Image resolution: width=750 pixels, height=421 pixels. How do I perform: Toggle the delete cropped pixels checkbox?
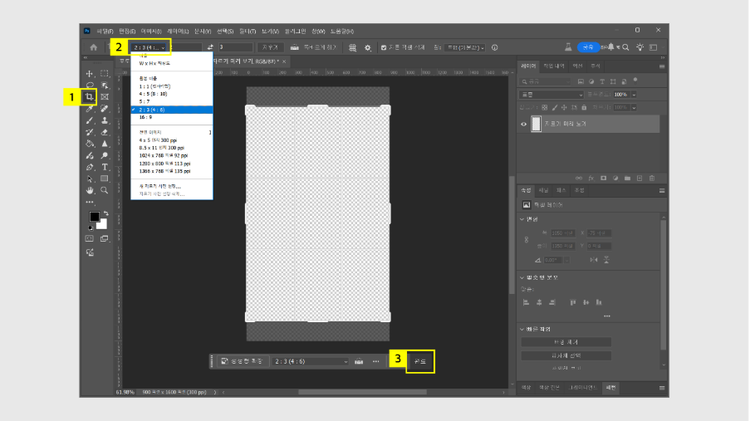[381, 47]
